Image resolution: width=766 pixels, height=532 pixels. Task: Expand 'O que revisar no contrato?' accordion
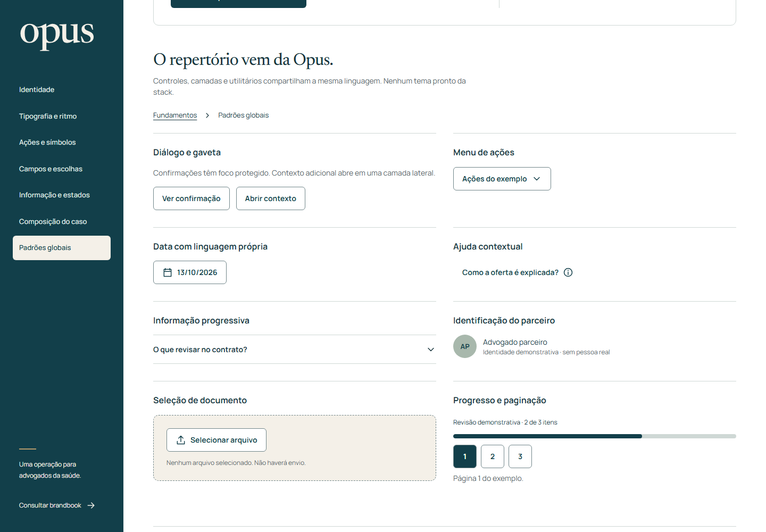295,350
